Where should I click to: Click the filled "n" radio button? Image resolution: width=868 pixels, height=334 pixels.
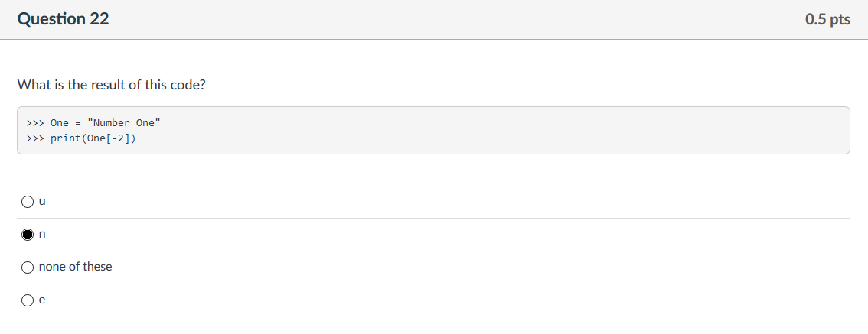(x=28, y=235)
